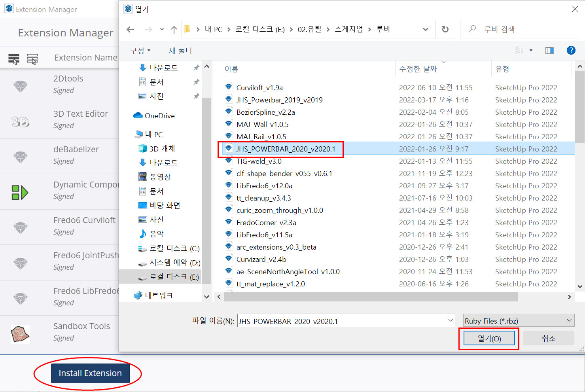Click 스케치업 in address breadcrumb
The image size is (585, 392).
(348, 29)
